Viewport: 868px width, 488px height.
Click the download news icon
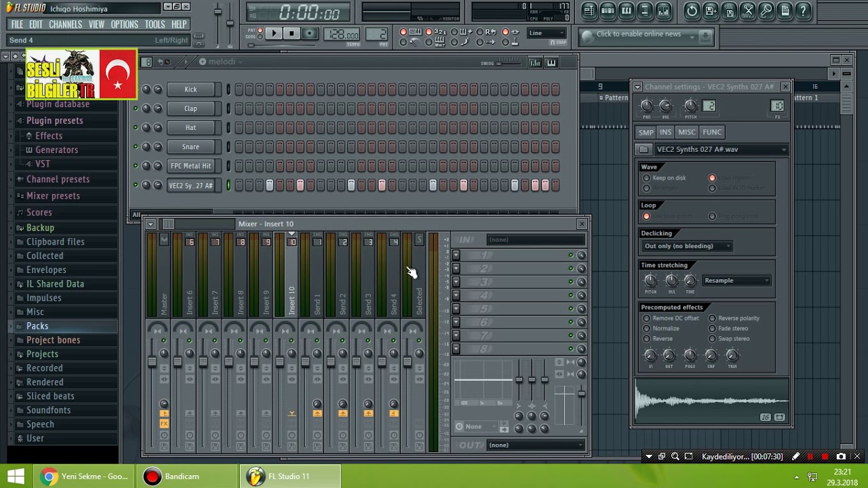705,35
